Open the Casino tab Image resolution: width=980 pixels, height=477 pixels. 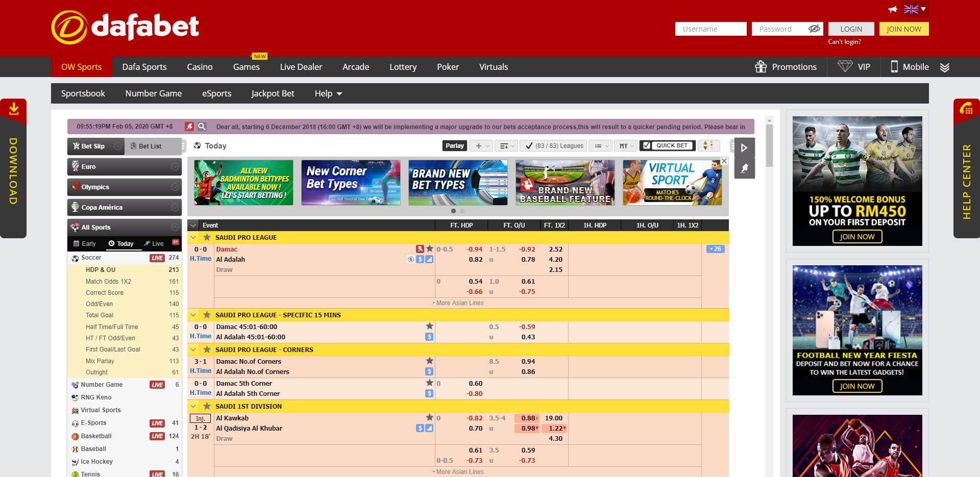(200, 67)
